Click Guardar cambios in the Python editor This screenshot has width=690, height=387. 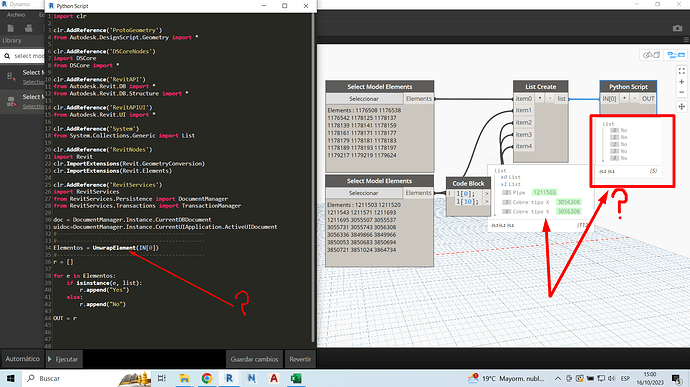(x=254, y=359)
